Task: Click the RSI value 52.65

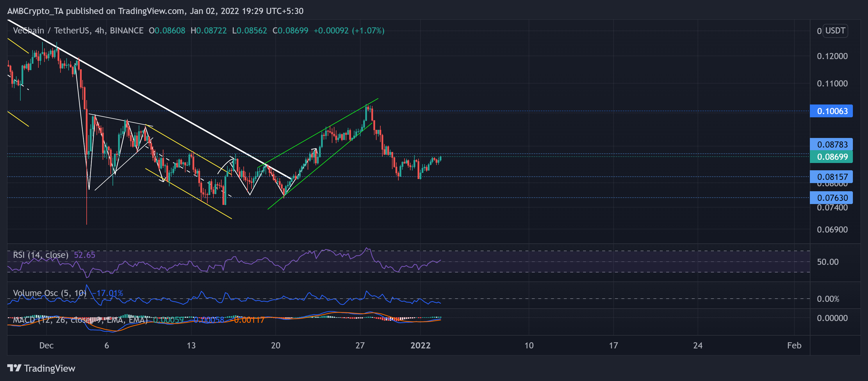Action: 85,255
